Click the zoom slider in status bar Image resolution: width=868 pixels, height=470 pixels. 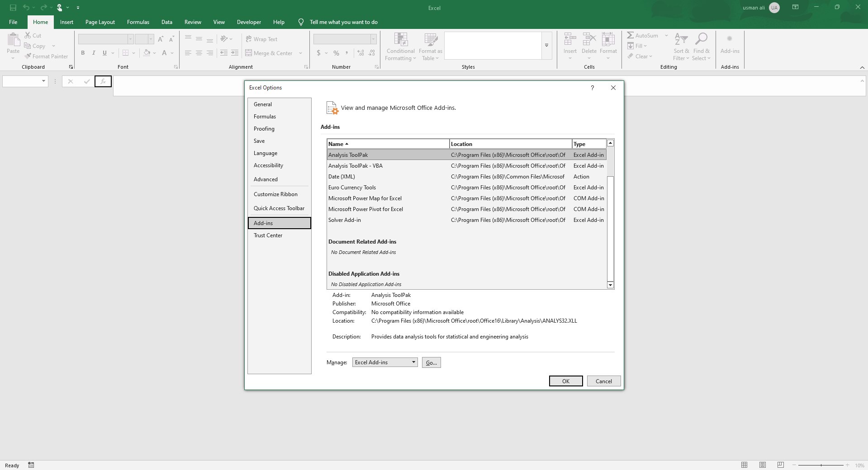pyautogui.click(x=821, y=465)
